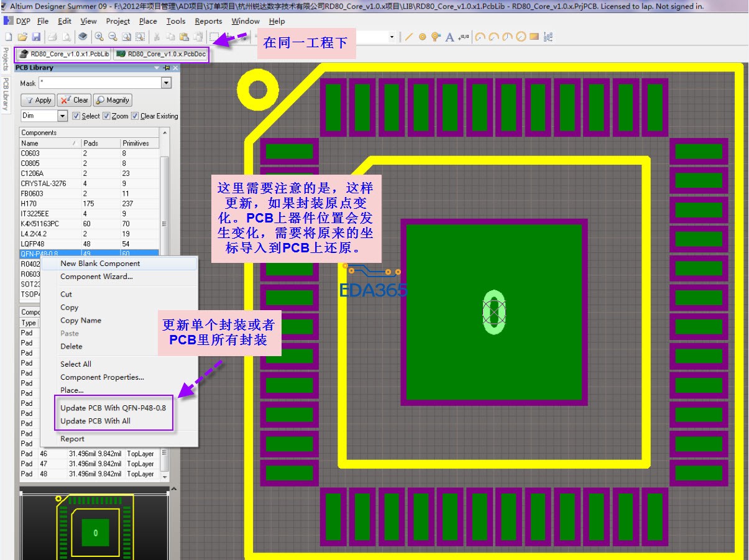Toggle the Clear Existing checkbox

coord(135,116)
